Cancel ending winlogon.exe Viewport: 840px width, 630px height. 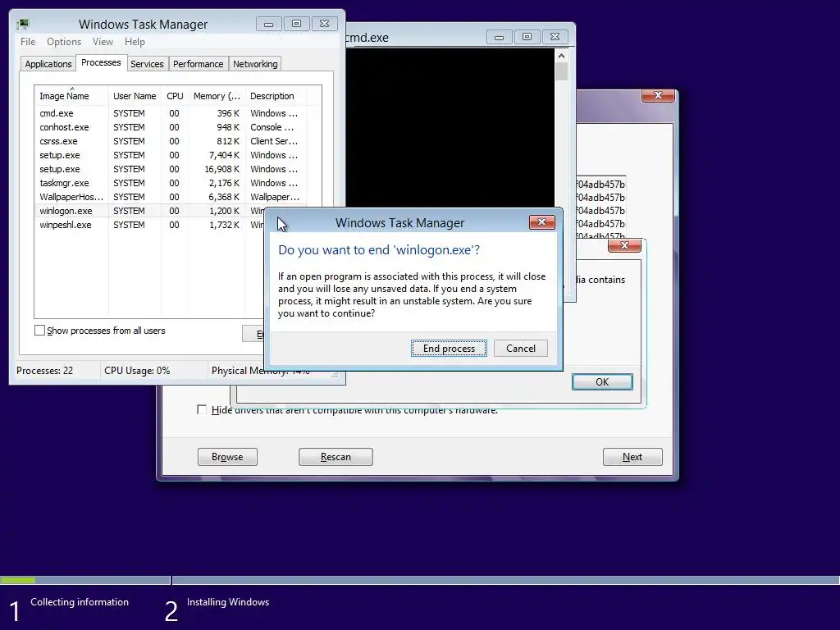tap(521, 348)
